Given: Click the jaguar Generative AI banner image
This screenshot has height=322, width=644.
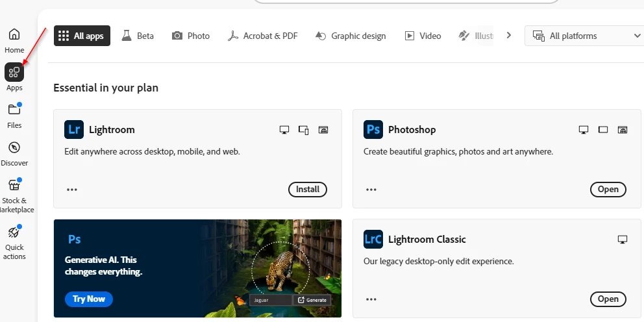Looking at the screenshot, I should (197, 268).
